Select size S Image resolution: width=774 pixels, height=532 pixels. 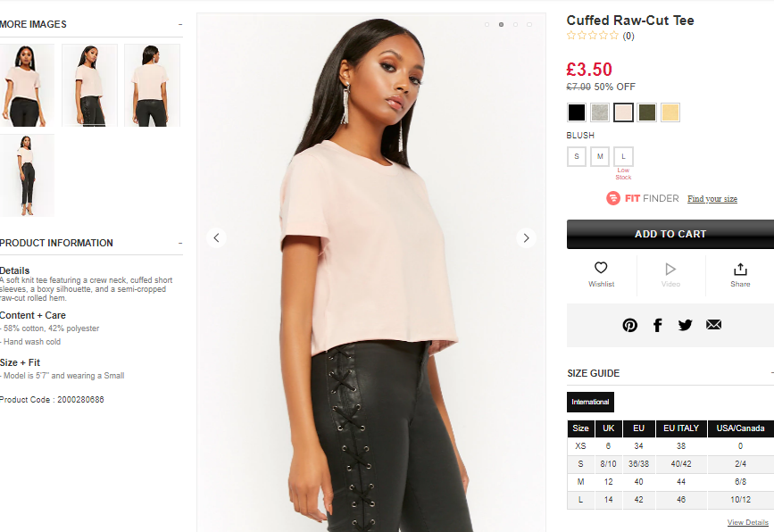tap(576, 156)
